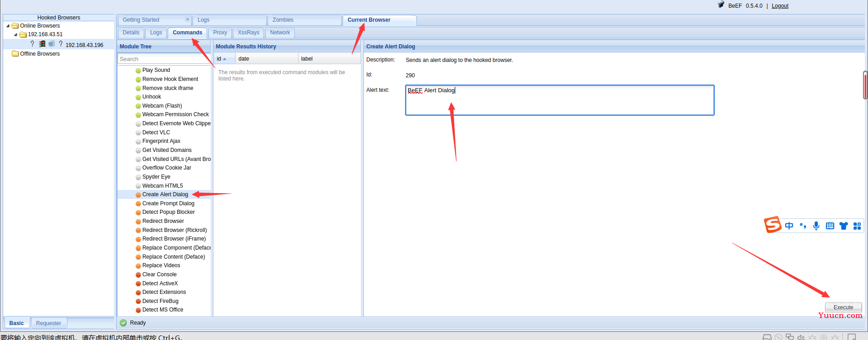Click the first unknown-browser question mark icon

32,44
